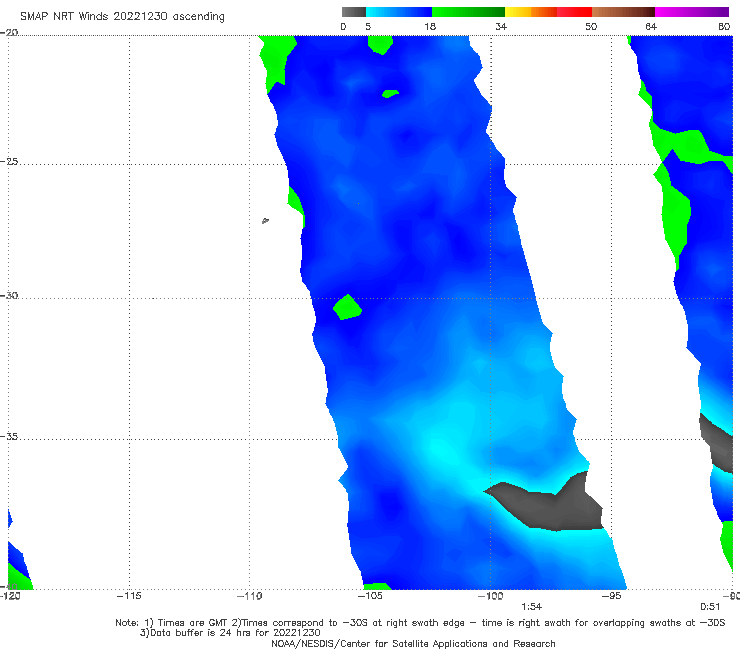This screenshot has height=650, width=740.
Task: Click the "0:51" swath time label
Action: point(710,607)
